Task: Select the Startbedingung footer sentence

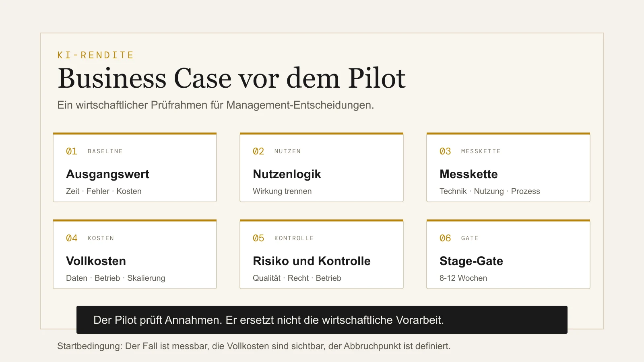Action: pos(254,346)
